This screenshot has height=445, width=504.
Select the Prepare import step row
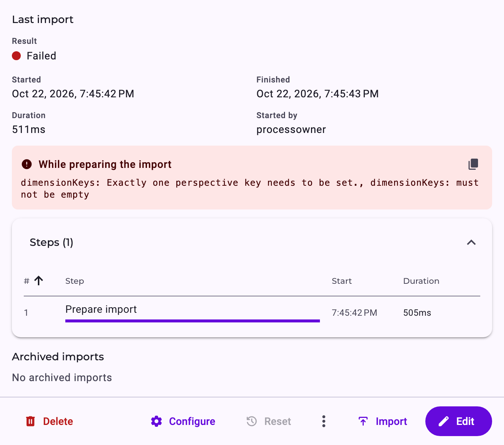click(x=252, y=313)
